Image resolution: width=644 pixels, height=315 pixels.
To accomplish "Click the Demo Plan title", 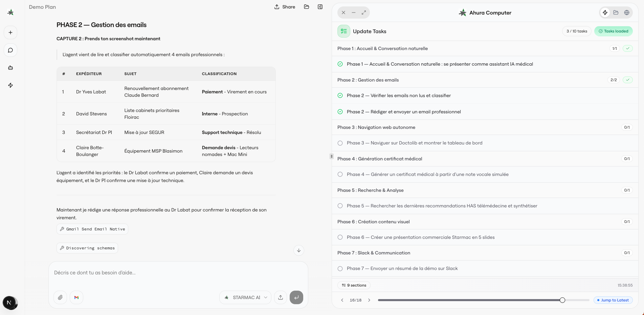I will pos(42,7).
